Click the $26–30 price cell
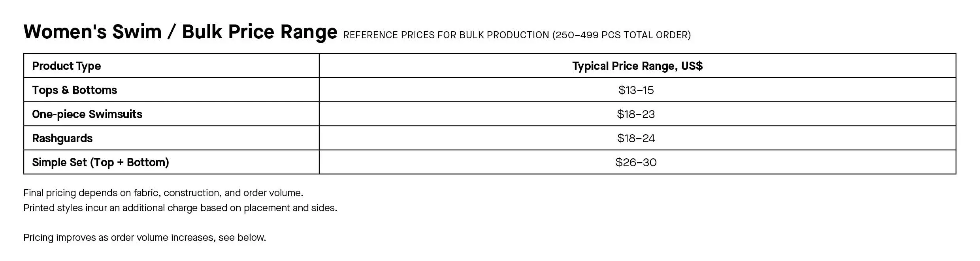Screen dimensions: 980x261 click(636, 162)
